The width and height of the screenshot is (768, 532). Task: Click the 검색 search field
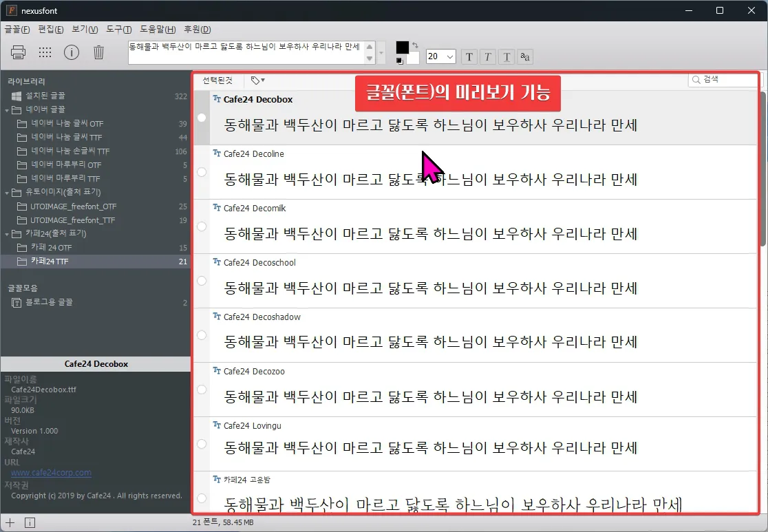tap(723, 80)
